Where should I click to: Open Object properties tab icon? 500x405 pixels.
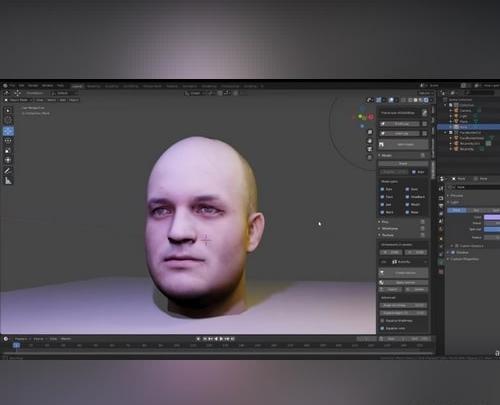(441, 239)
